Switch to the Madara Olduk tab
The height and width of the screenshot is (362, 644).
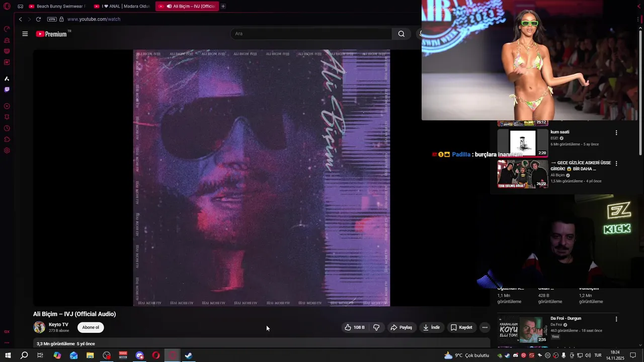pos(122,6)
